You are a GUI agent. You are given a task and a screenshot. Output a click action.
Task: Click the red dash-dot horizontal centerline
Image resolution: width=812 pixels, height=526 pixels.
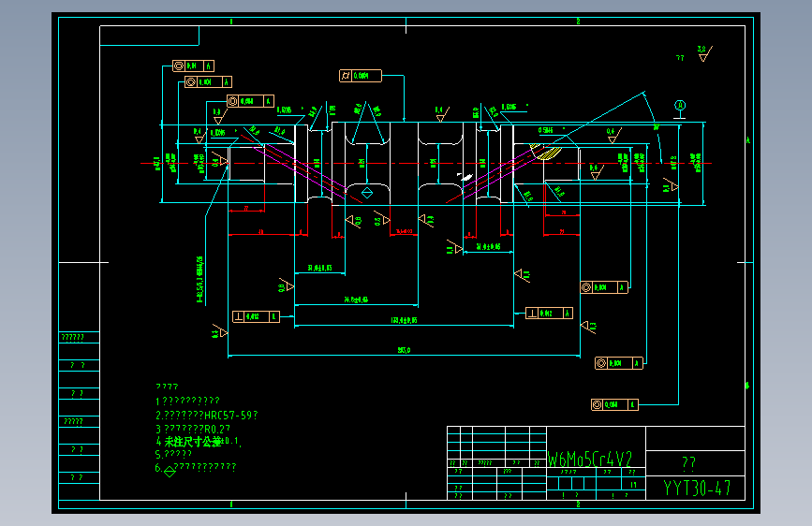(x=426, y=163)
